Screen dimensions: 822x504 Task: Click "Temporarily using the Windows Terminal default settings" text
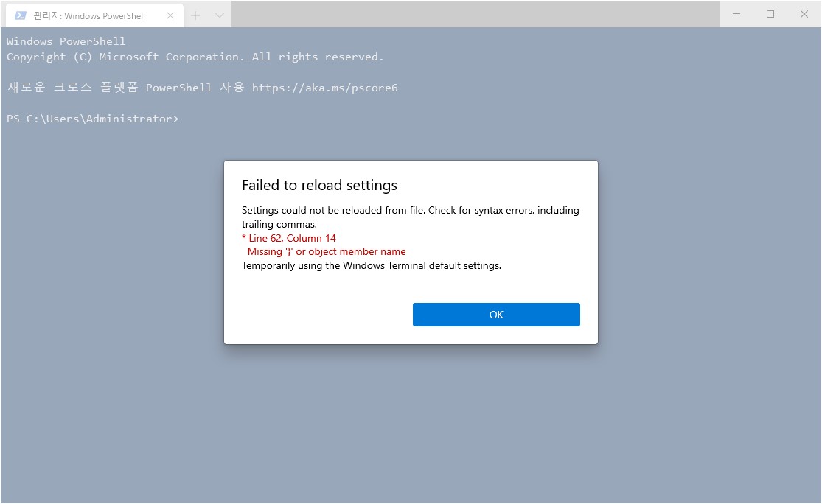click(371, 265)
